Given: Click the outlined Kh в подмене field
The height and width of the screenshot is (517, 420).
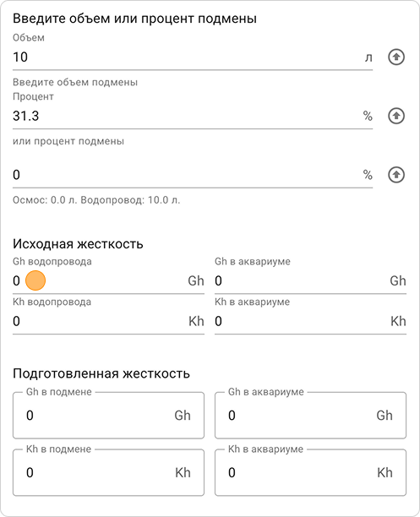Looking at the screenshot, I should [x=108, y=472].
